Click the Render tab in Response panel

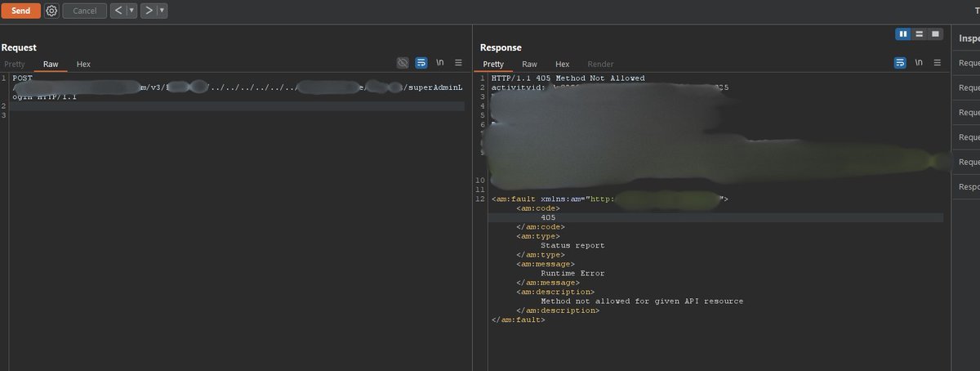(600, 64)
